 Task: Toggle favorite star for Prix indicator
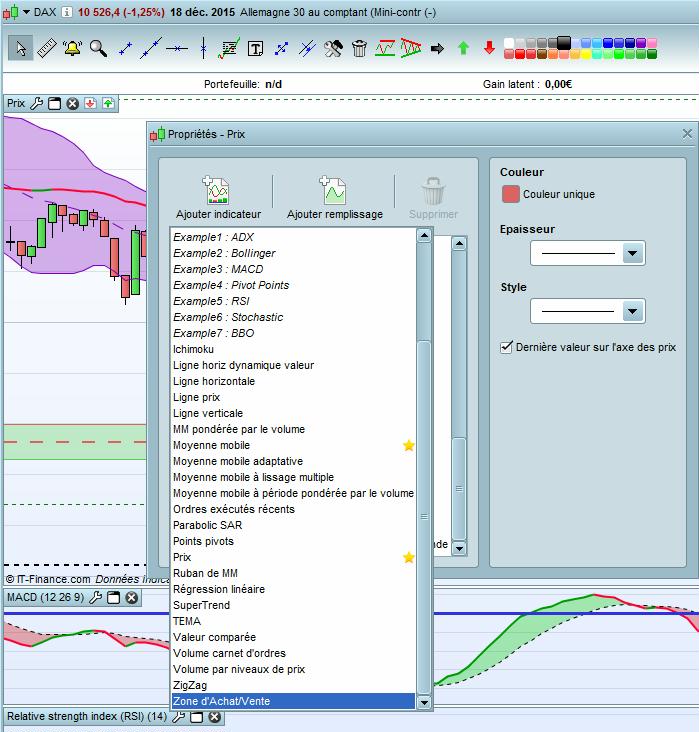click(409, 557)
